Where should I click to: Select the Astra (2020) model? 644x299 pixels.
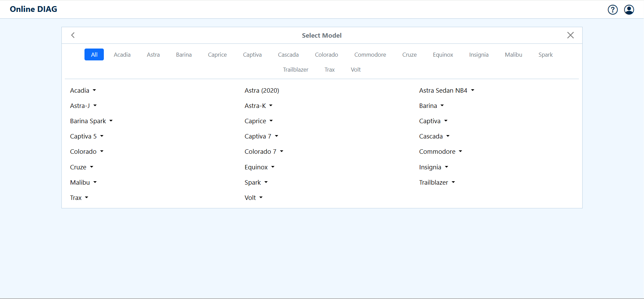(262, 91)
